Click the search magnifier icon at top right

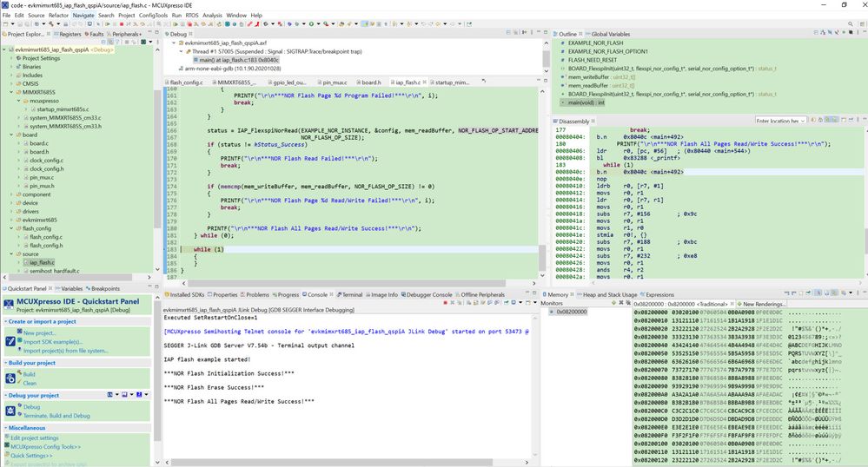point(851,24)
